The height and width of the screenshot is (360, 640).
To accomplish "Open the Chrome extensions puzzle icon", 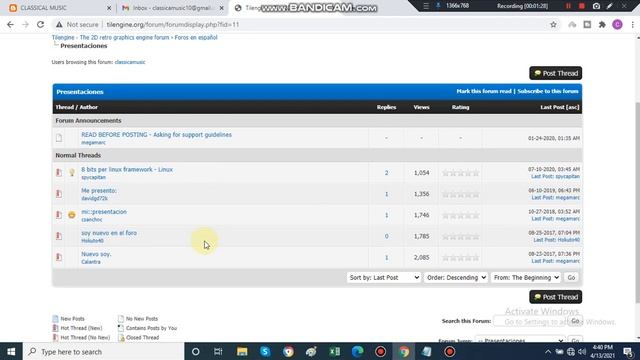I will (x=602, y=24).
